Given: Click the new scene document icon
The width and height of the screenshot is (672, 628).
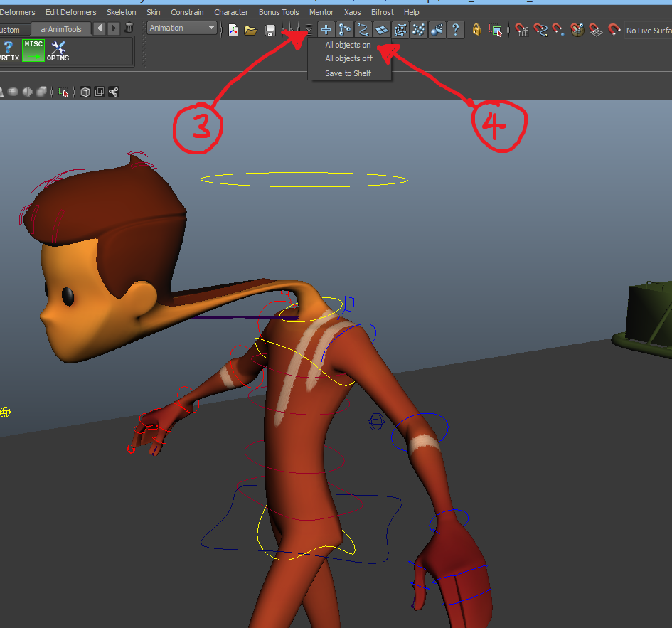Looking at the screenshot, I should [x=232, y=30].
